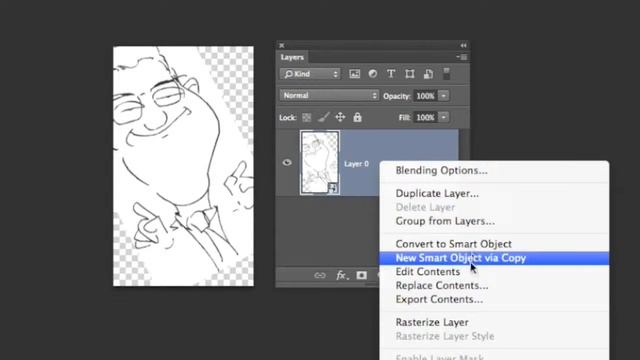The width and height of the screenshot is (640, 360).
Task: Add a layer mask icon
Action: click(361, 276)
